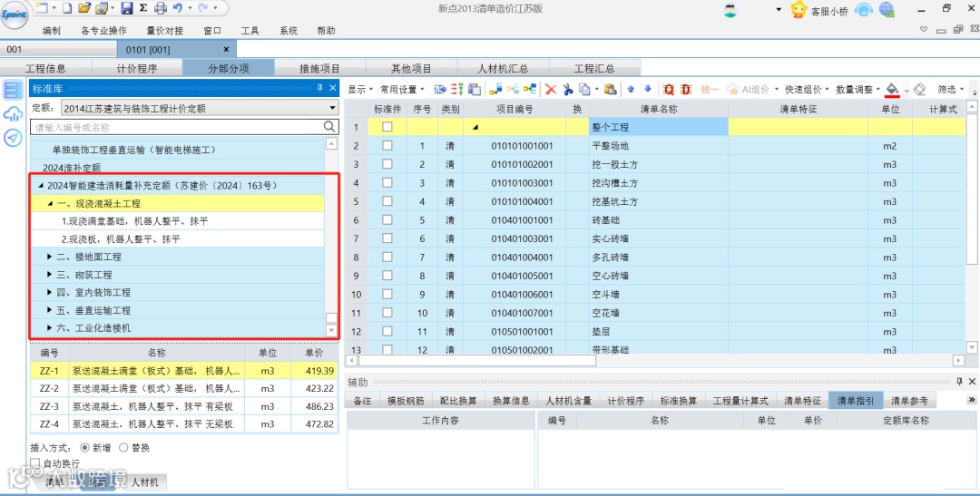Open the 标准换算 tab in 辅助 panel
Image resolution: width=980 pixels, height=496 pixels.
[678, 401]
